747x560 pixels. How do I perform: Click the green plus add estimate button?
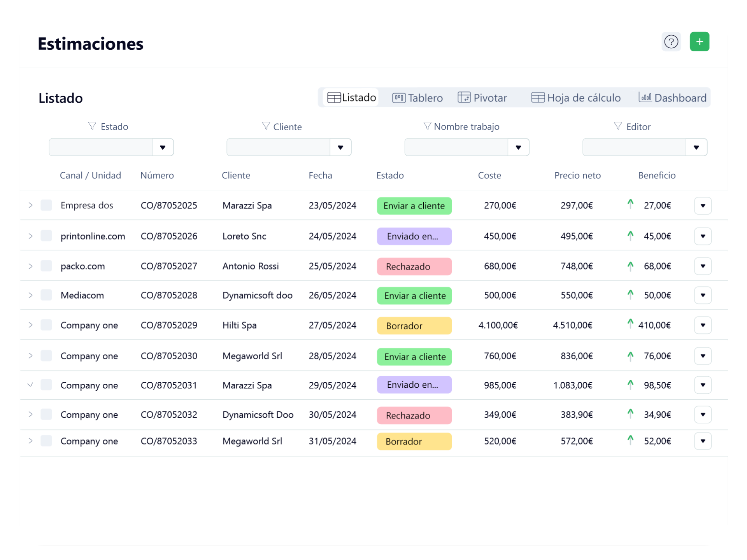coord(700,42)
